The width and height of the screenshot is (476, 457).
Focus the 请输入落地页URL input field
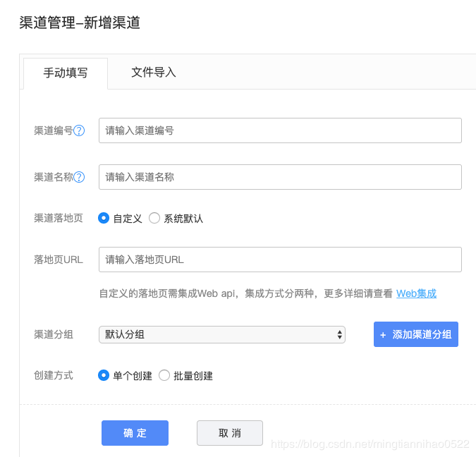pyautogui.click(x=280, y=260)
